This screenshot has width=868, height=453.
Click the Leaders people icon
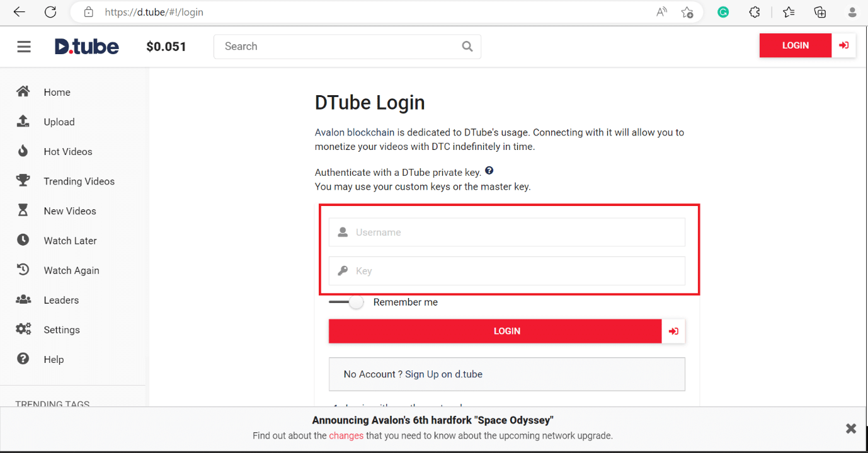23,300
